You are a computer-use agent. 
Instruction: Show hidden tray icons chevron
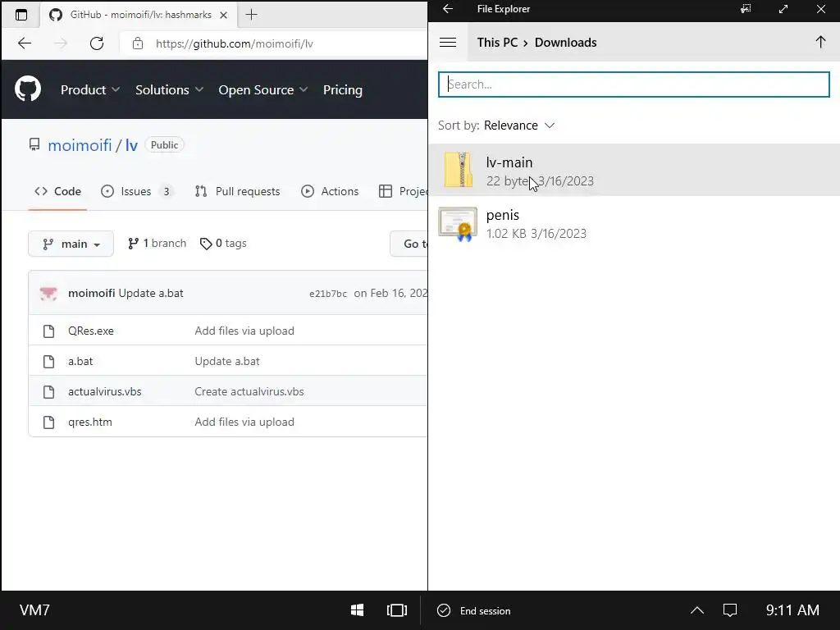click(697, 610)
